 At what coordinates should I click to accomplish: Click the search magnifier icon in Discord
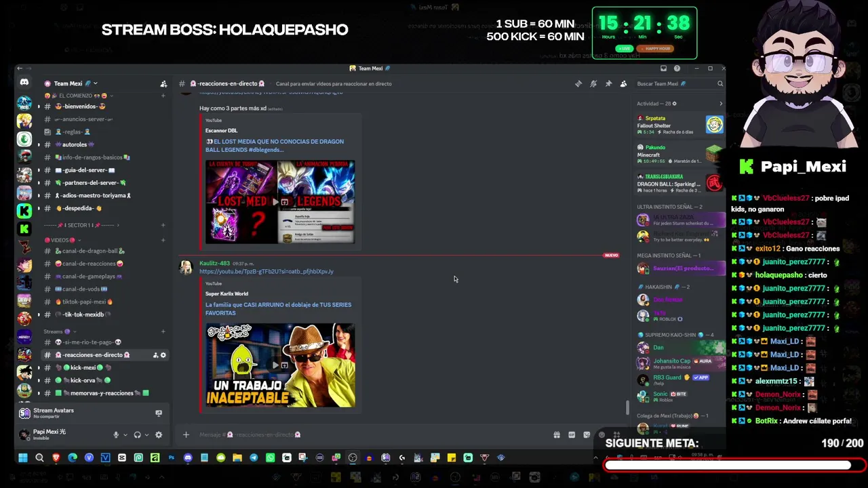720,84
